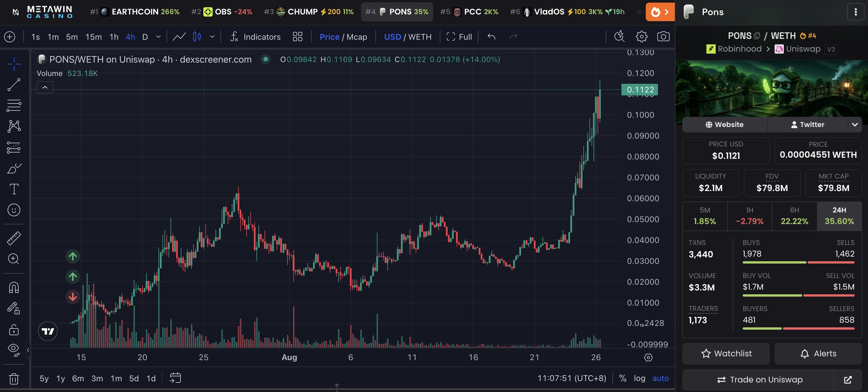Screen dimensions: 868x392
Task: Select the brush drawing tool
Action: tap(14, 168)
